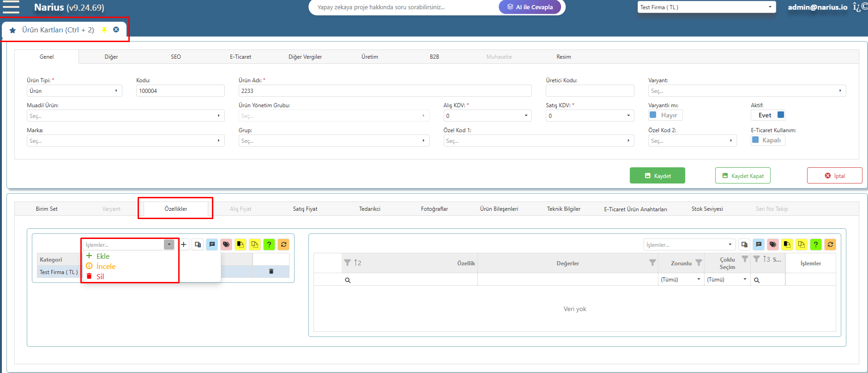
Task: Click the green Kaydet button
Action: point(657,176)
